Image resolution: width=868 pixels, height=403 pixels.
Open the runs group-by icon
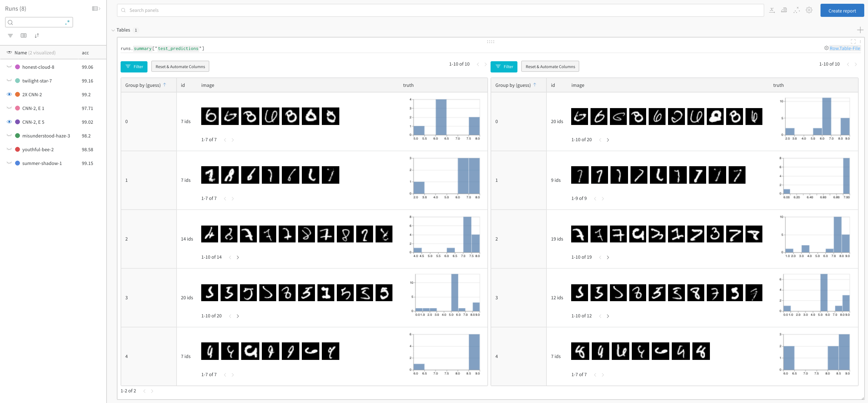pyautogui.click(x=23, y=35)
